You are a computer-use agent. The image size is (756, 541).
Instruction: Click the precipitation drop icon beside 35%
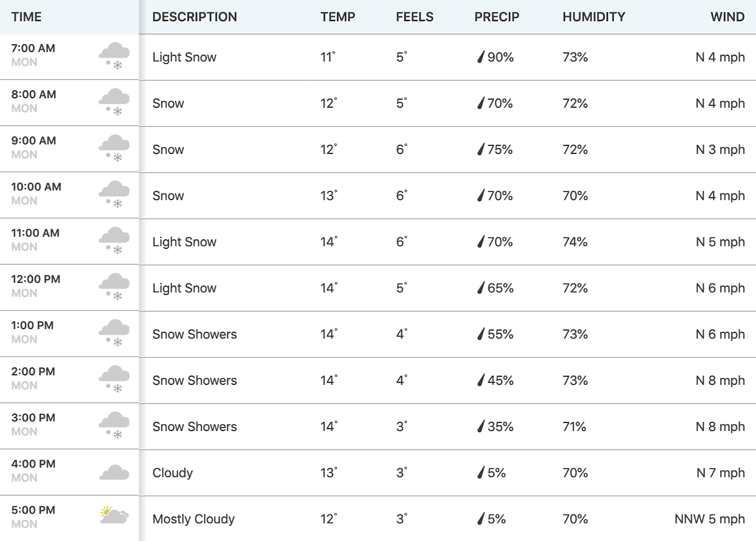coord(481,426)
